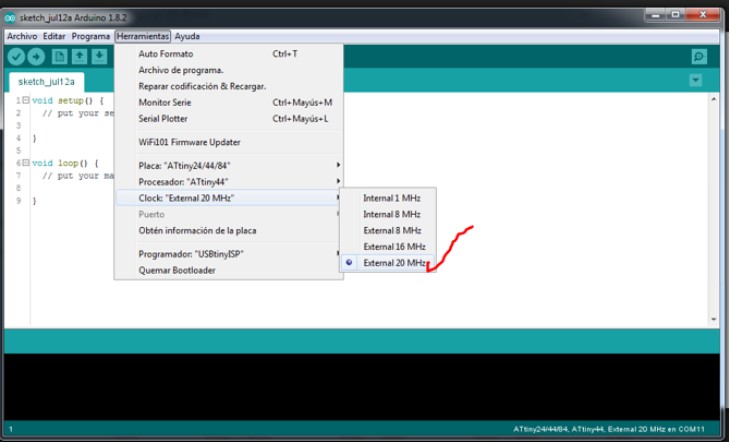Expand the Clock External 20 MHz submenu

coord(229,198)
